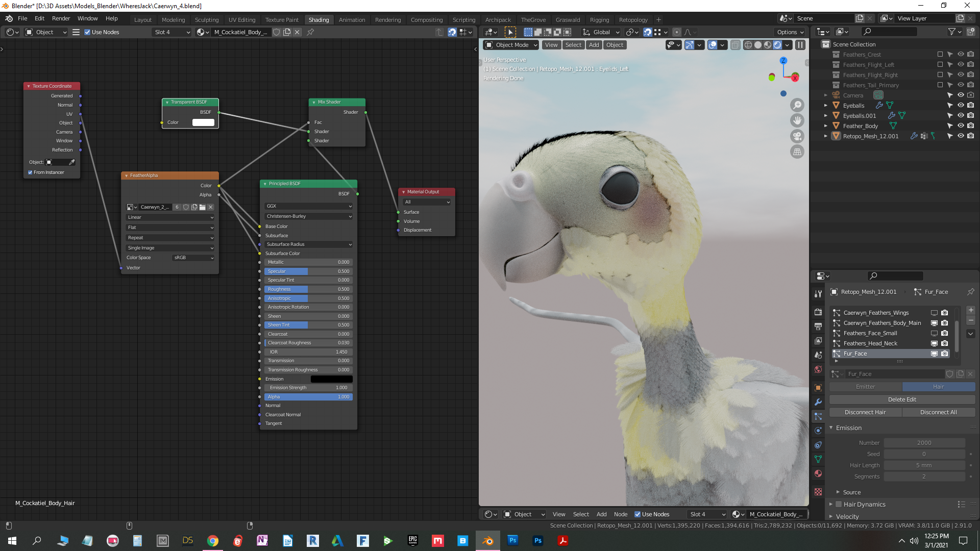Toggle From Instancer checkbox
The height and width of the screenshot is (551, 980).
click(x=30, y=172)
